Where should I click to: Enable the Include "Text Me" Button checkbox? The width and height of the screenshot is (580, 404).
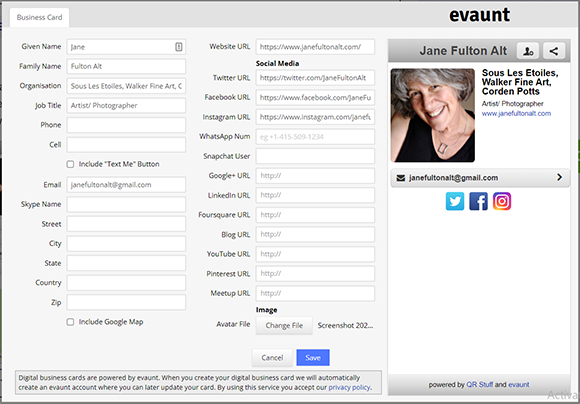[x=70, y=164]
